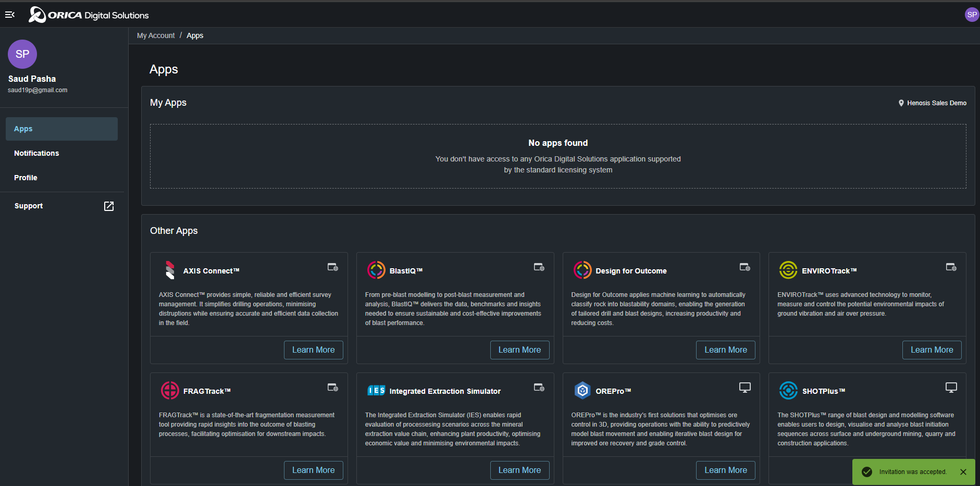Click the large SP profile avatar in the sidebar
This screenshot has width=980, height=486.
(22, 54)
